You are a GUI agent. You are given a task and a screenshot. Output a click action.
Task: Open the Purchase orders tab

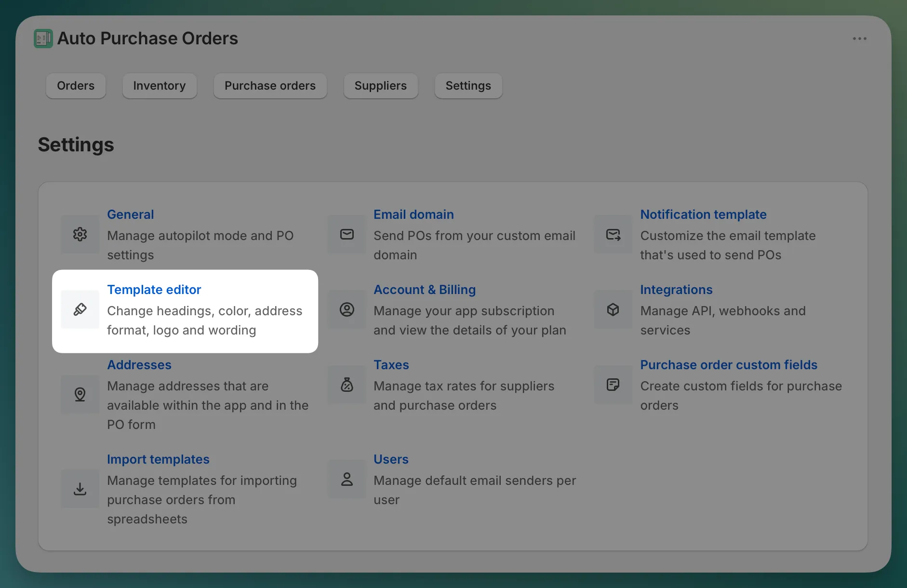[270, 86]
